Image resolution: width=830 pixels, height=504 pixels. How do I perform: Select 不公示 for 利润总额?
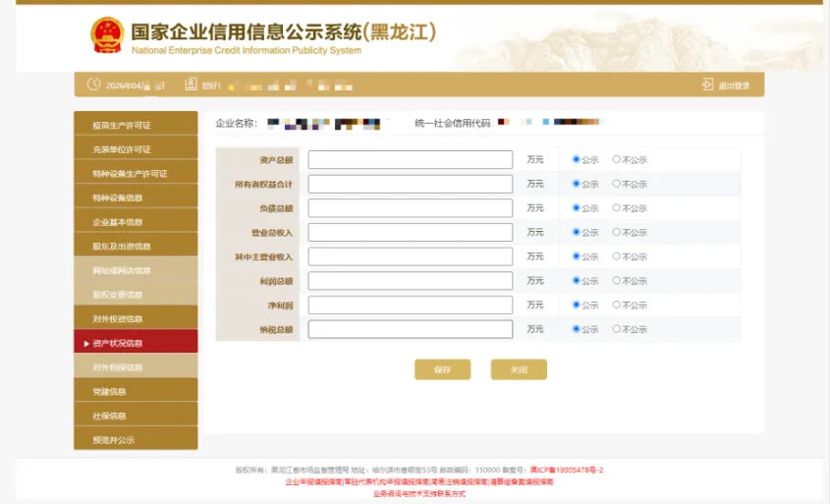(616, 280)
